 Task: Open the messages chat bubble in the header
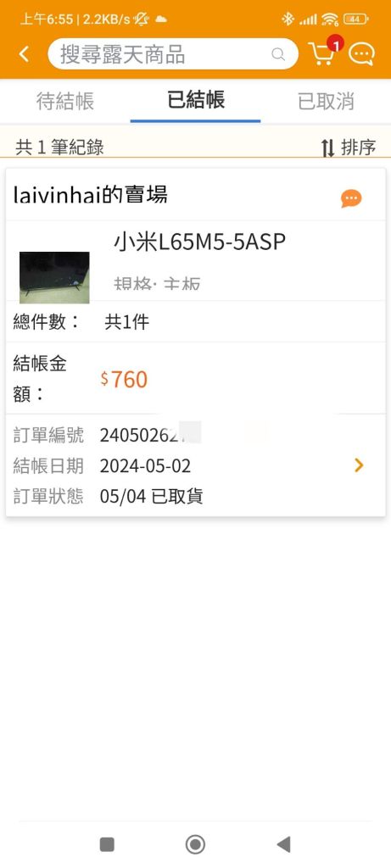click(361, 54)
